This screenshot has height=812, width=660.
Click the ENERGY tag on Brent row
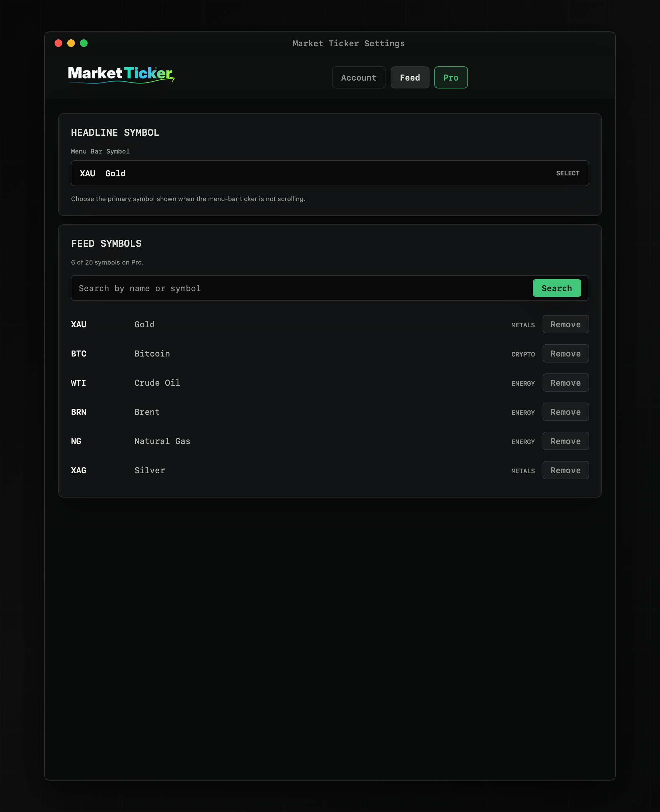coord(523,413)
